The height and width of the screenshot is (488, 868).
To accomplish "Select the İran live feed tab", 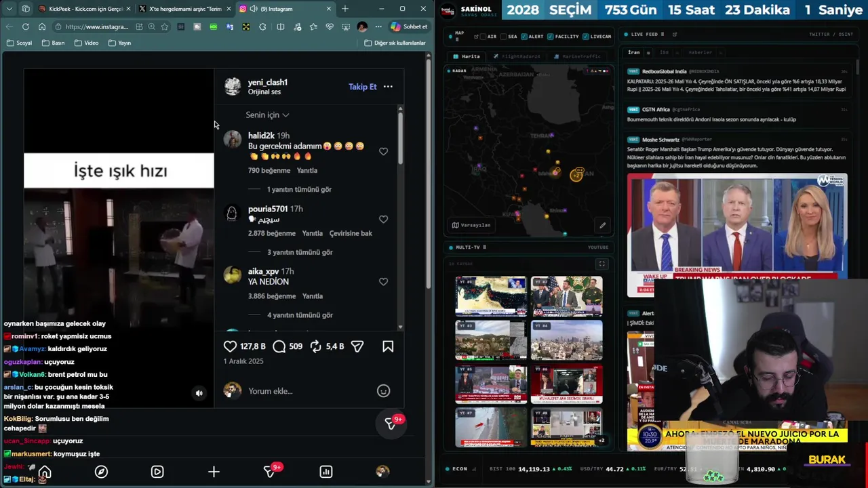I will [x=634, y=52].
